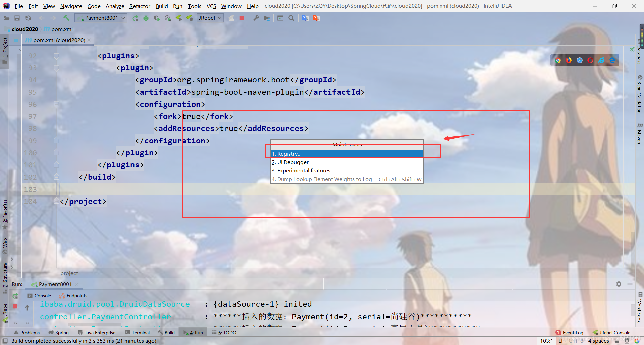Toggle the Maven side panel
The height and width of the screenshot is (345, 644).
[639, 134]
